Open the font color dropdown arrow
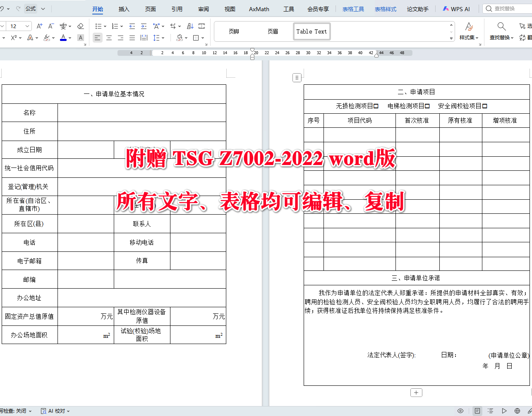This screenshot has width=532, height=416. click(x=70, y=38)
